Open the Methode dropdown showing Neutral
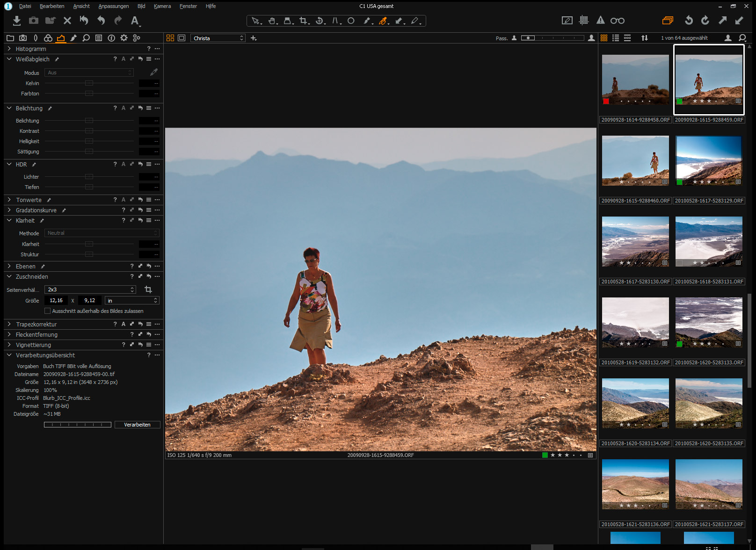The height and width of the screenshot is (550, 756). (102, 233)
